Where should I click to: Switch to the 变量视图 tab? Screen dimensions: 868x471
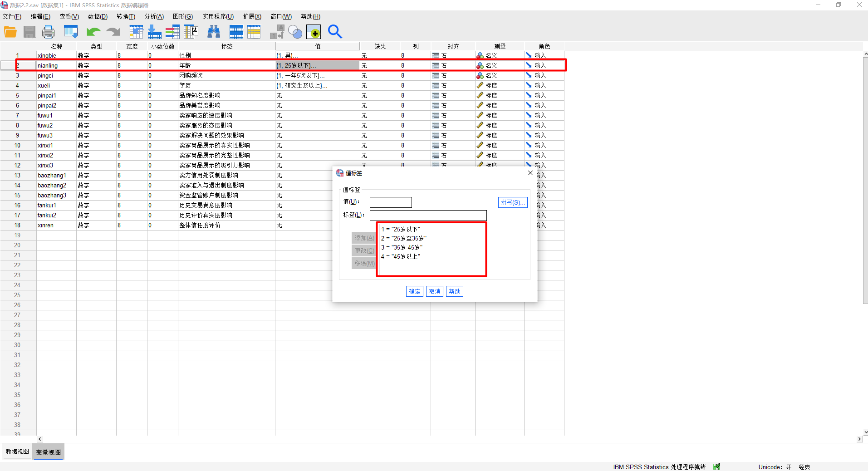point(49,452)
